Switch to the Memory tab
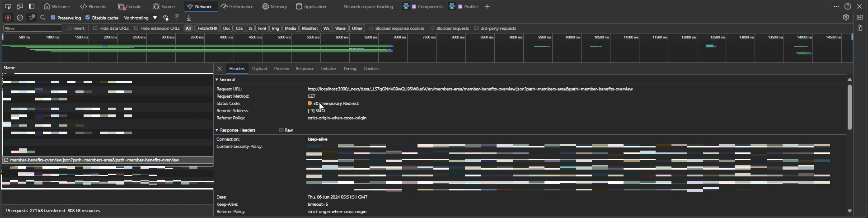 [275, 6]
